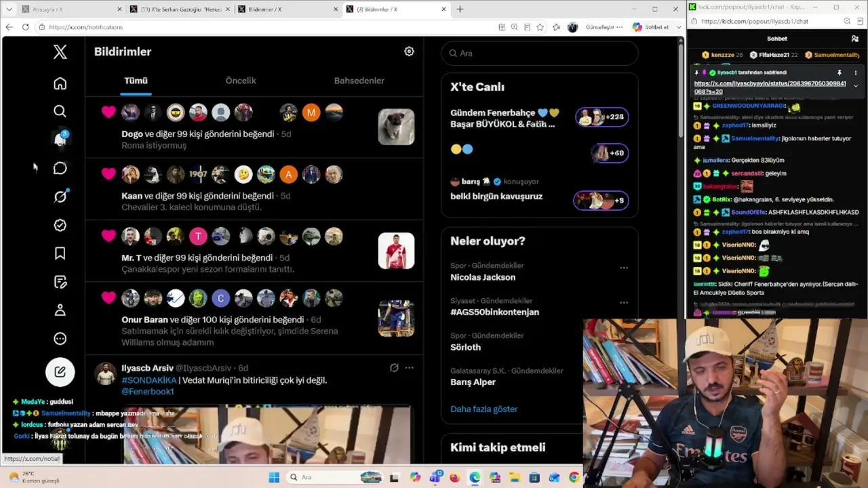The width and height of the screenshot is (868, 488).
Task: Open the Verified badge icon in sidebar
Action: click(60, 225)
